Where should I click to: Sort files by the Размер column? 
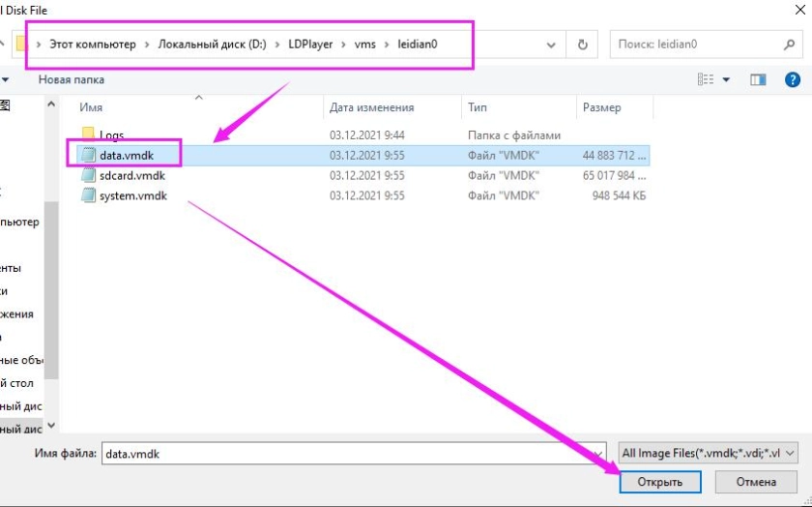[601, 107]
